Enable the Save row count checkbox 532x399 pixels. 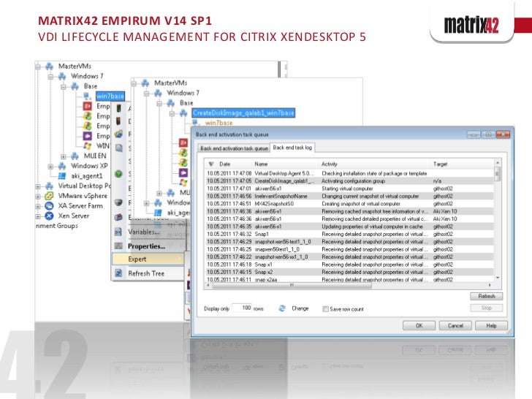tap(325, 309)
